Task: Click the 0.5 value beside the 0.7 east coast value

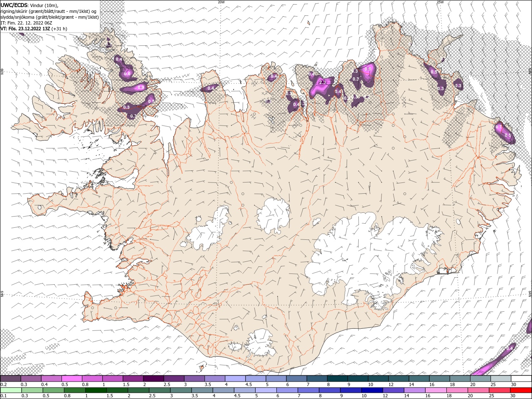Action: pyautogui.click(x=507, y=135)
